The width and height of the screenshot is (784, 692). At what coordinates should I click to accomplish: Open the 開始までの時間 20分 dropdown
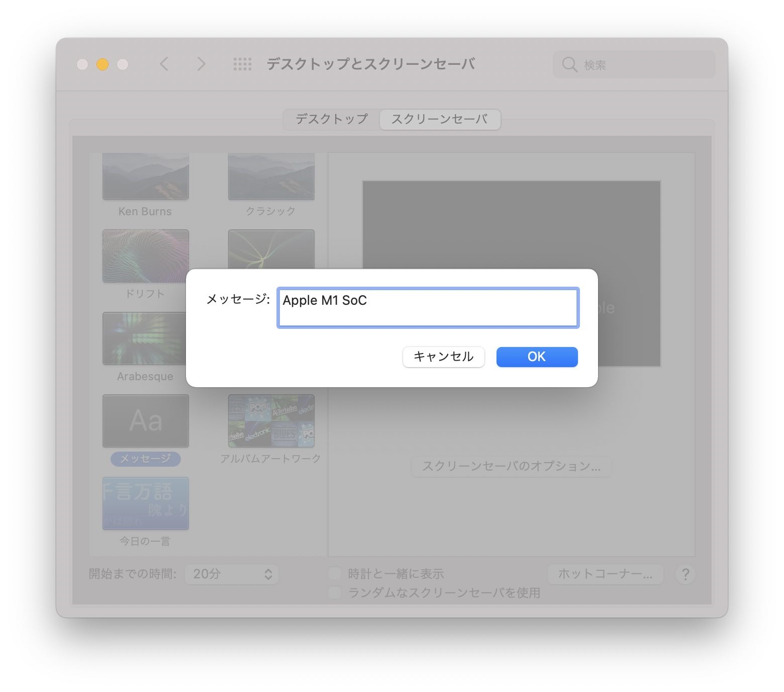click(x=231, y=574)
